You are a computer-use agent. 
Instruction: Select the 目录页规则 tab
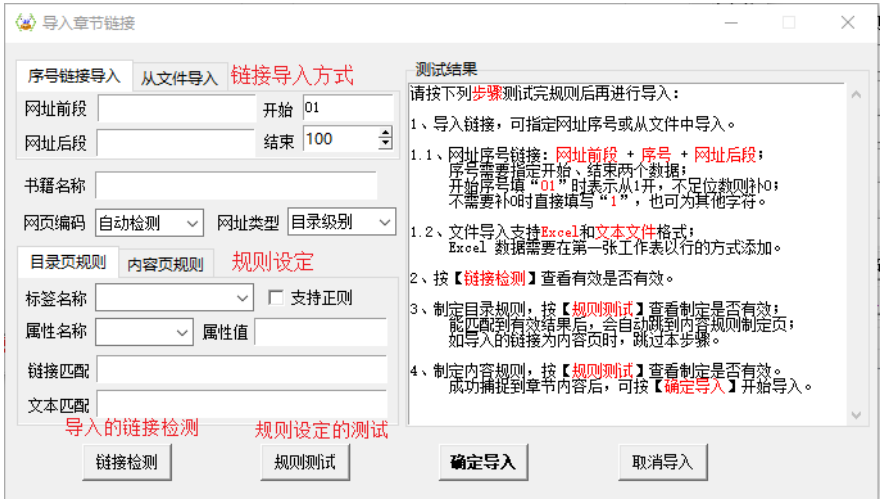(x=67, y=263)
